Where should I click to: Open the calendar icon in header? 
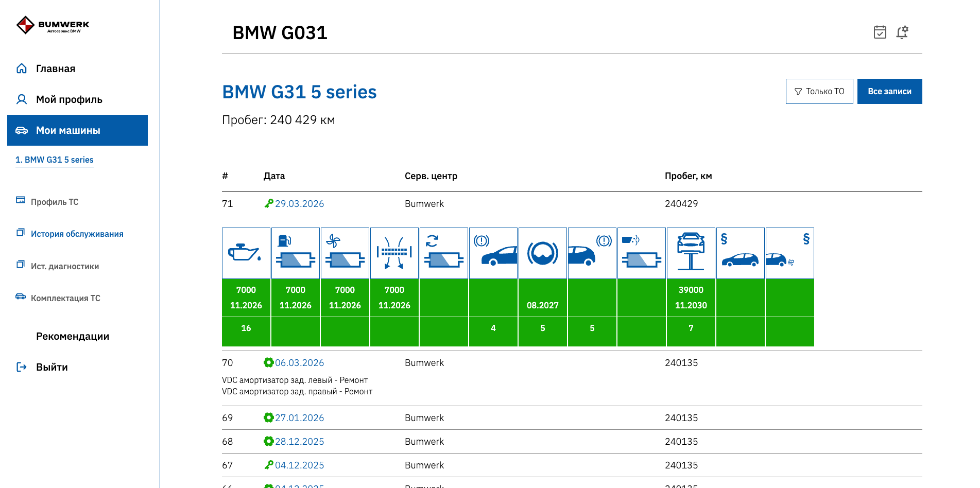pyautogui.click(x=880, y=32)
